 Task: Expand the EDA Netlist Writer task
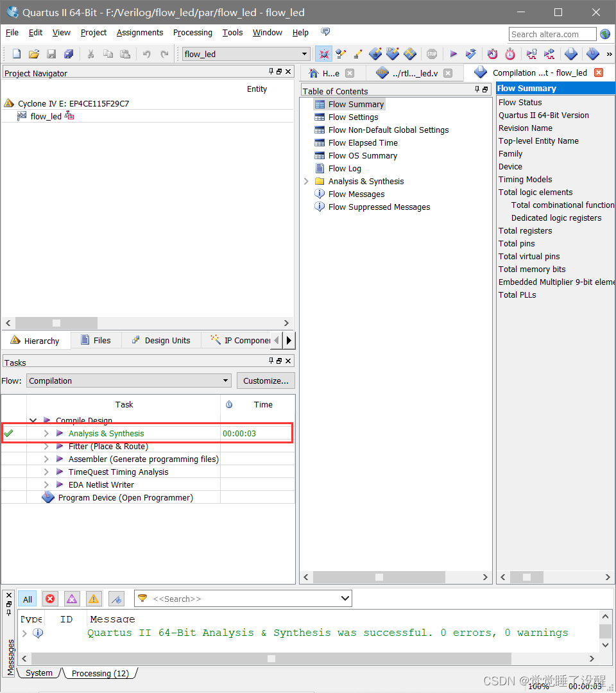click(x=46, y=484)
